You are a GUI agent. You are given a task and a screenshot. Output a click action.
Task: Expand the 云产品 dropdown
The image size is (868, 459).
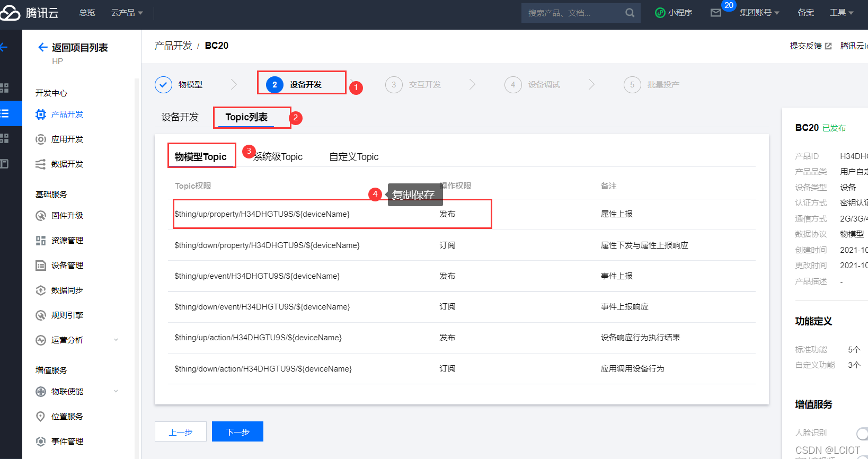[127, 13]
